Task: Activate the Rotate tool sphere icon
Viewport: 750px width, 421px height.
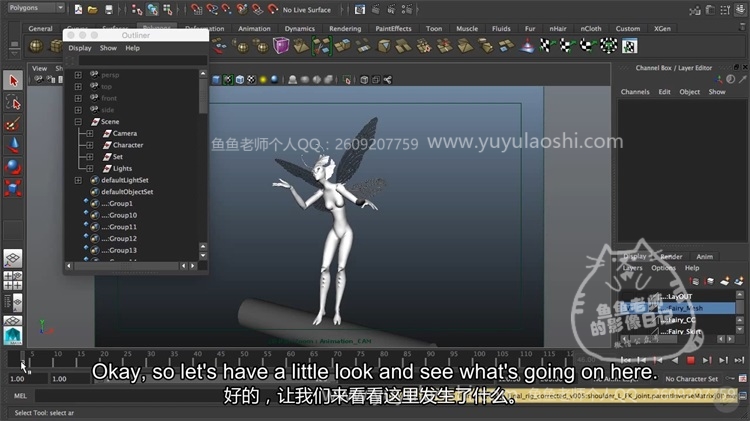Action: [x=13, y=166]
